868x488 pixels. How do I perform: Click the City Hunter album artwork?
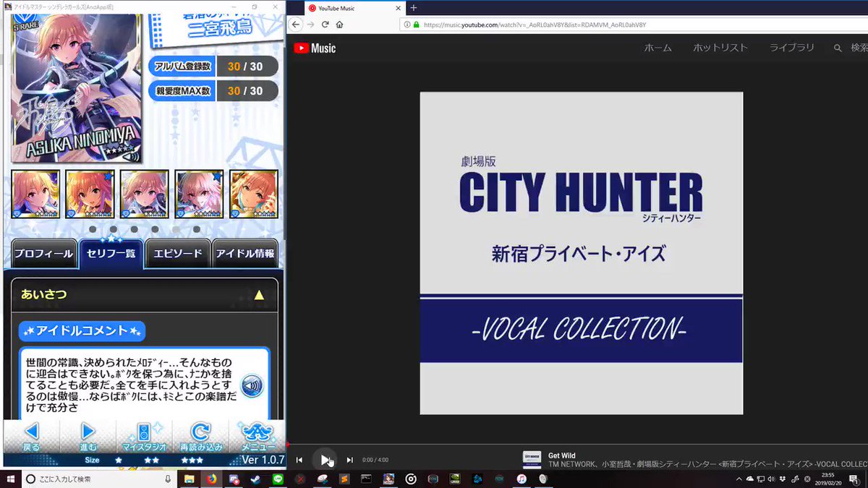tap(581, 253)
